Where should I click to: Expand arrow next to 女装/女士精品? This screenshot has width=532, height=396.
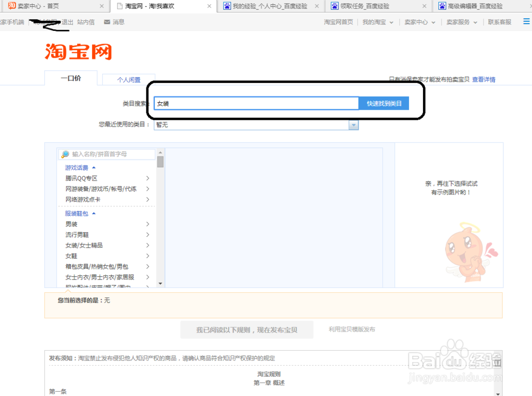(x=147, y=245)
